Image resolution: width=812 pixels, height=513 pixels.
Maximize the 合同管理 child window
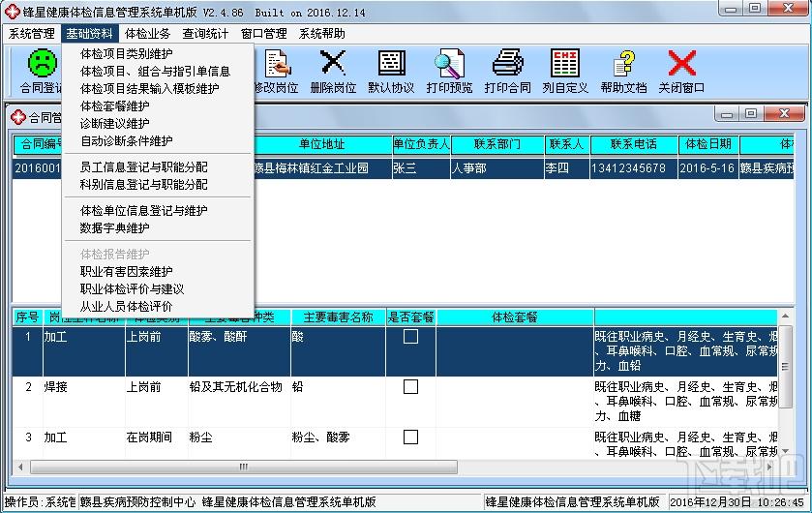coord(751,113)
